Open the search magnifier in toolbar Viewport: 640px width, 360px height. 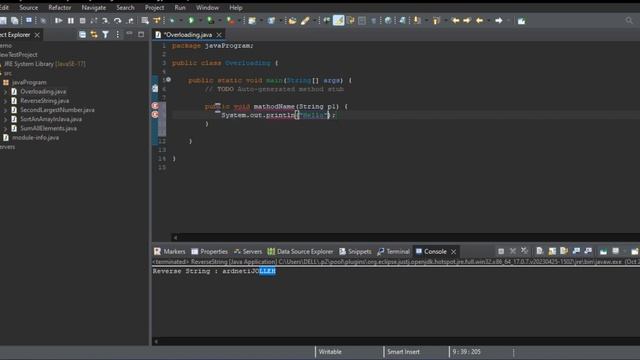(629, 20)
